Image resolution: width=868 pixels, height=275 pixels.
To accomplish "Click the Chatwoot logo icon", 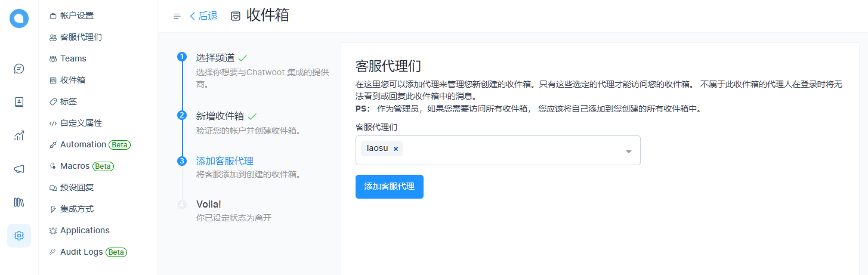I will [x=19, y=18].
